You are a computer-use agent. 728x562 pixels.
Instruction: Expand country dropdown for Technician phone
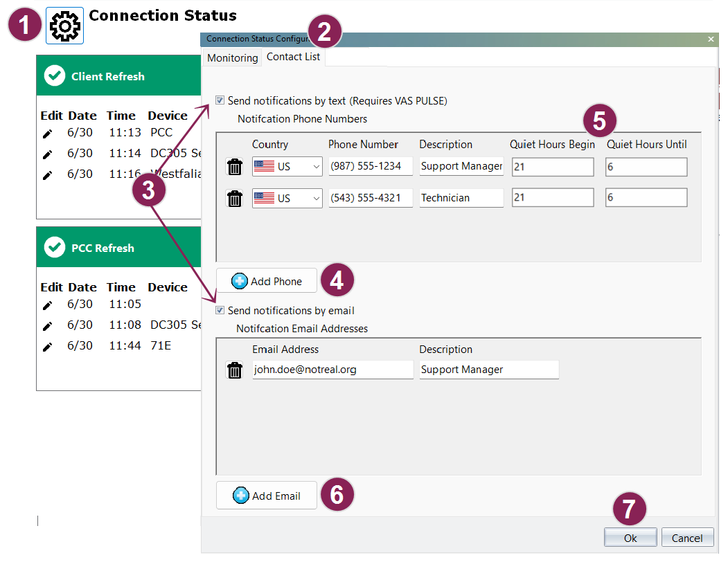coord(287,199)
